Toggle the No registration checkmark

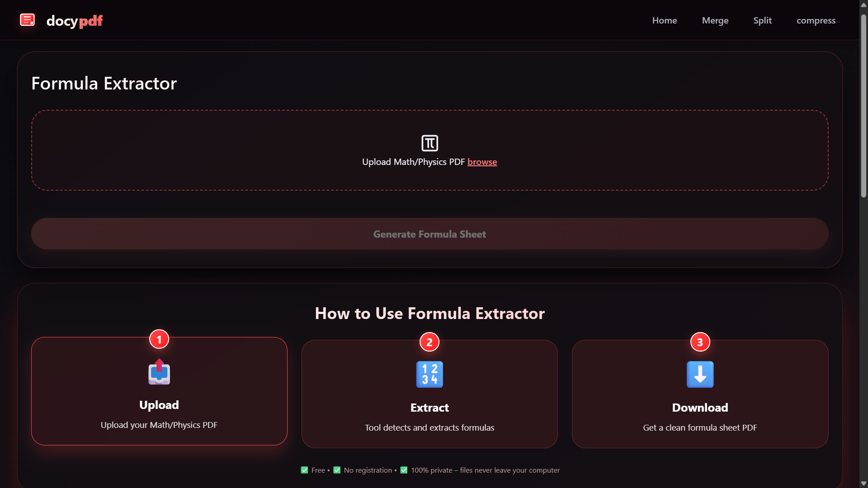337,470
